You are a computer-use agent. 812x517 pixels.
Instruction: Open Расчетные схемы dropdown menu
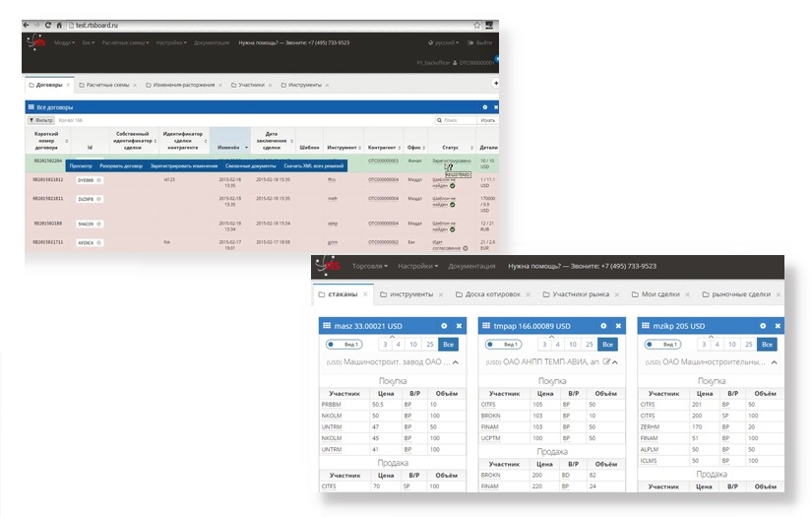125,42
